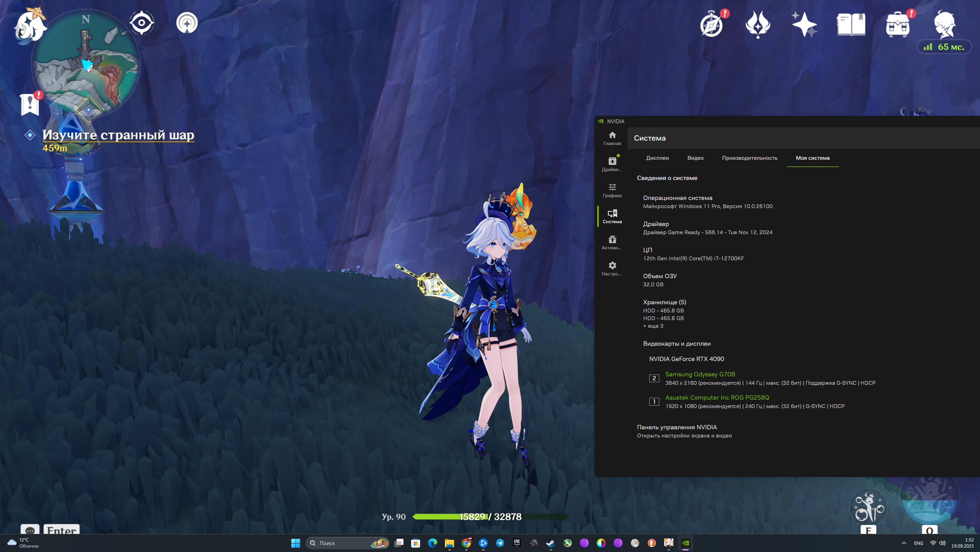This screenshot has width=980, height=552.
Task: Show hidden system tray icons chevron
Action: pyautogui.click(x=904, y=543)
